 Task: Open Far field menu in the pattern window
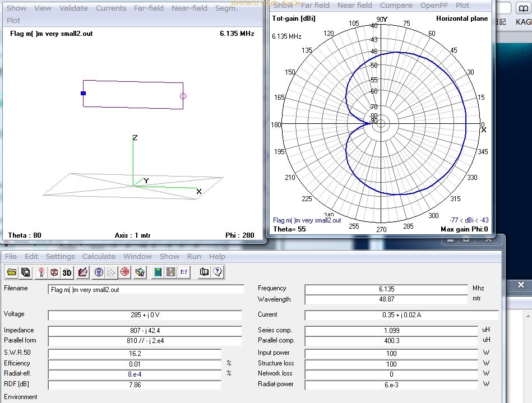coord(315,6)
